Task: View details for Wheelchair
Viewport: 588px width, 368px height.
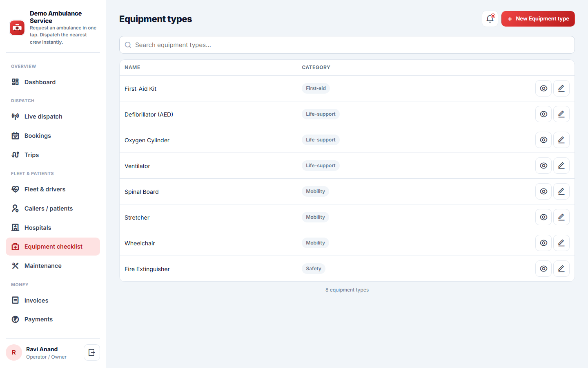Action: tap(543, 243)
